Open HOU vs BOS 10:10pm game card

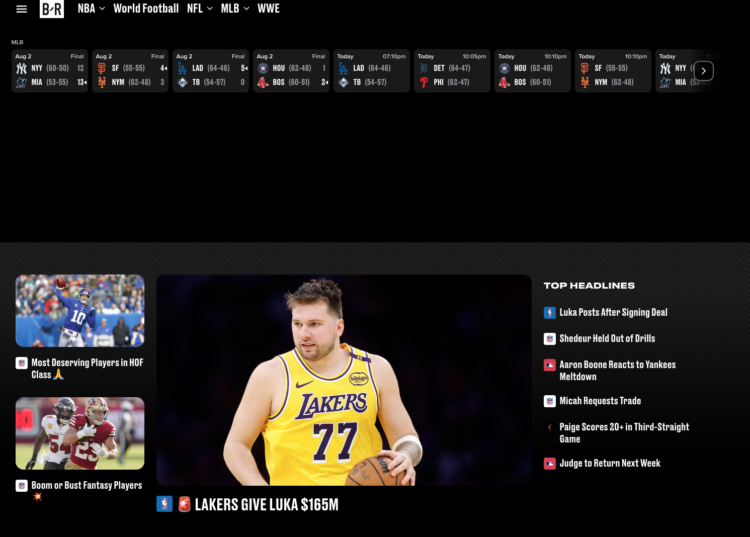pyautogui.click(x=532, y=70)
